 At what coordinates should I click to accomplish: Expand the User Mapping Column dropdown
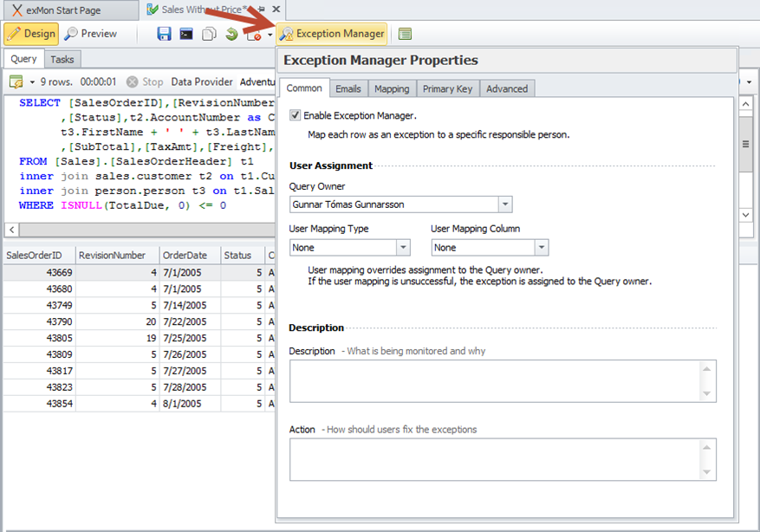[542, 248]
